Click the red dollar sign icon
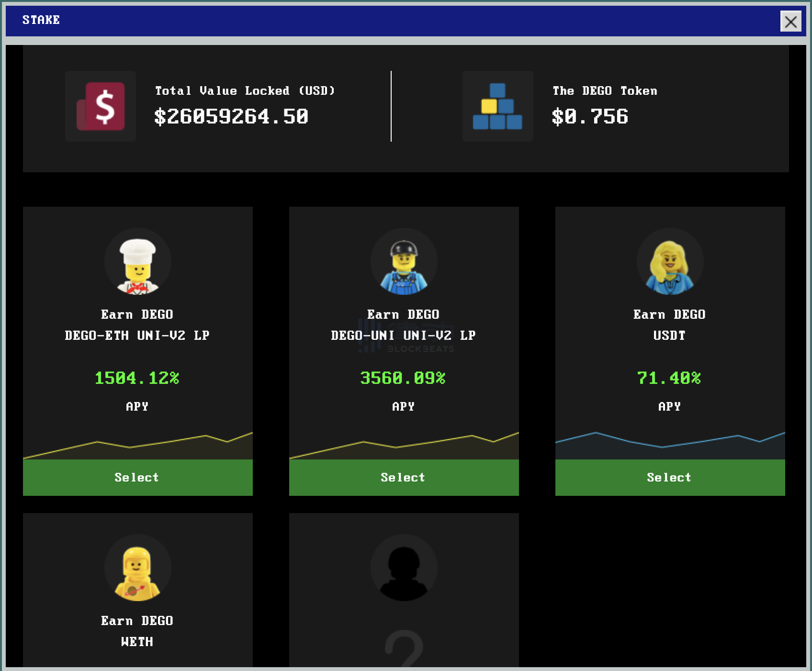812x671 pixels. [x=101, y=106]
